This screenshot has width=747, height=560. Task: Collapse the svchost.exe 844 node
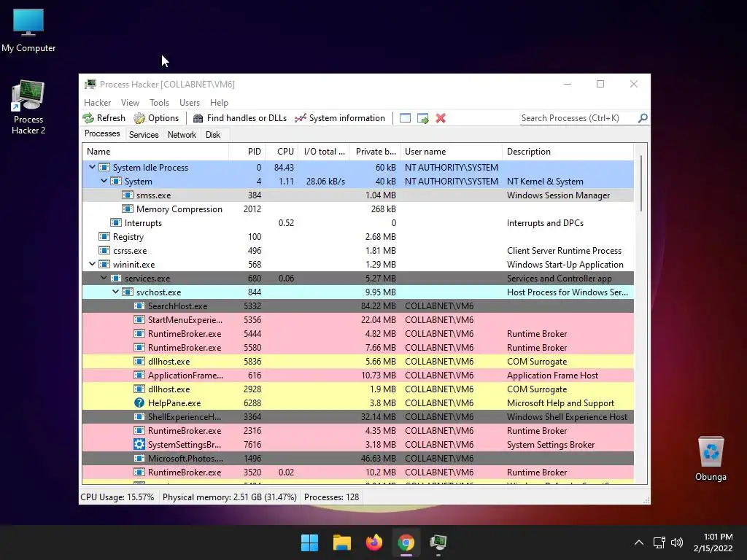click(115, 292)
